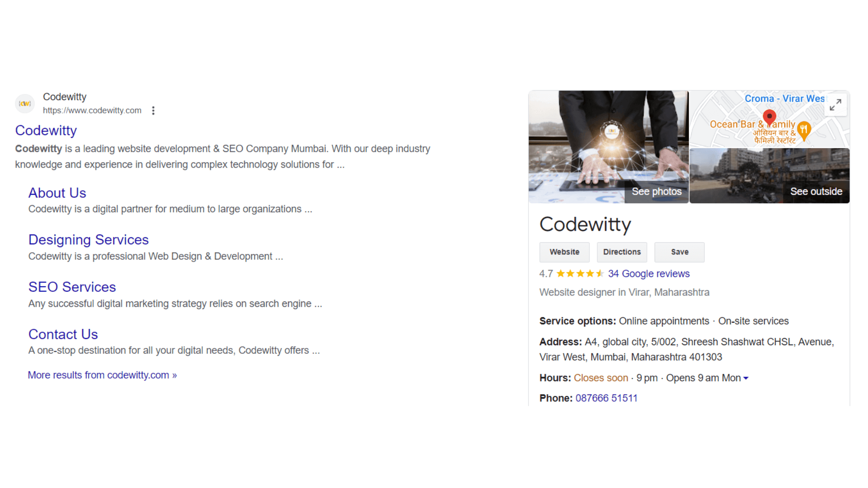Viewport: 868px width, 488px height.
Task: Open the About Us page
Action: (57, 192)
